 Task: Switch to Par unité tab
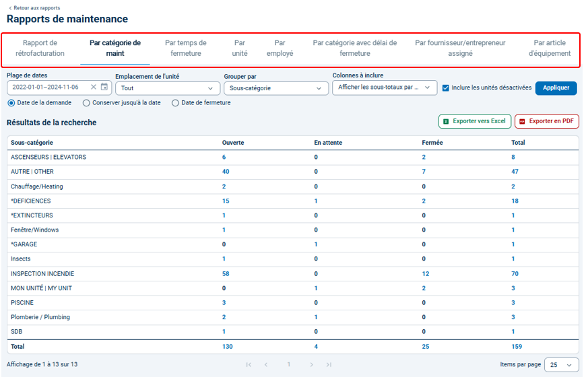240,48
